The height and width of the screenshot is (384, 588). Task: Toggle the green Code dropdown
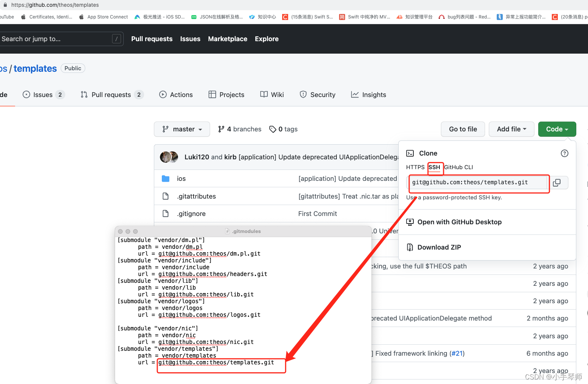pos(557,129)
